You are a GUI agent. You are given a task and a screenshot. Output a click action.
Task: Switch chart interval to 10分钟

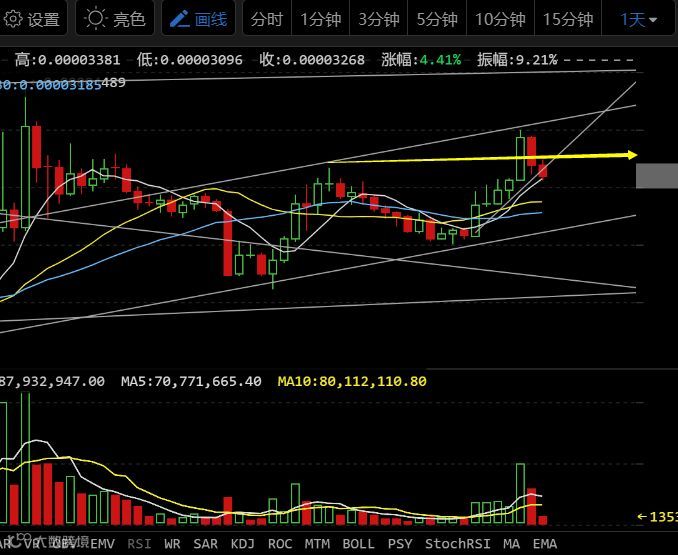[500, 19]
